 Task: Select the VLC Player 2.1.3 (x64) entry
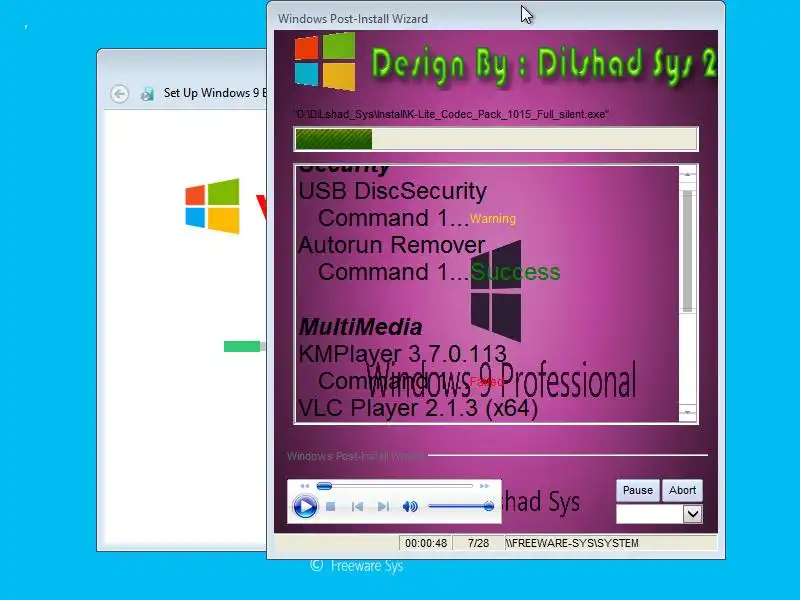pos(417,408)
